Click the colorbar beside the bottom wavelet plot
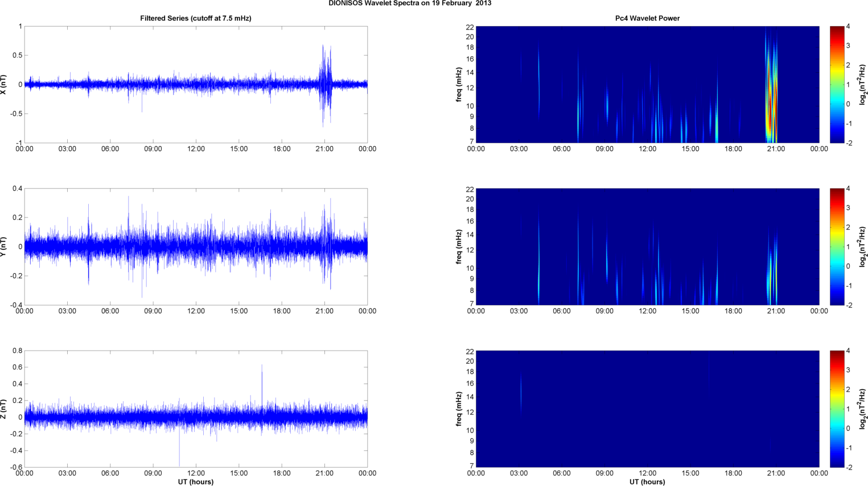This screenshot has width=868, height=486. click(837, 409)
